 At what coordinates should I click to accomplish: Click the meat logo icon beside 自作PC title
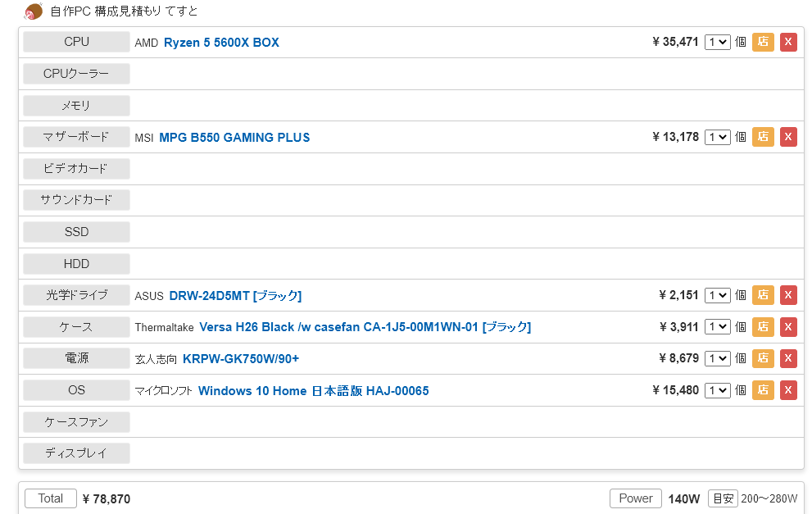point(34,11)
